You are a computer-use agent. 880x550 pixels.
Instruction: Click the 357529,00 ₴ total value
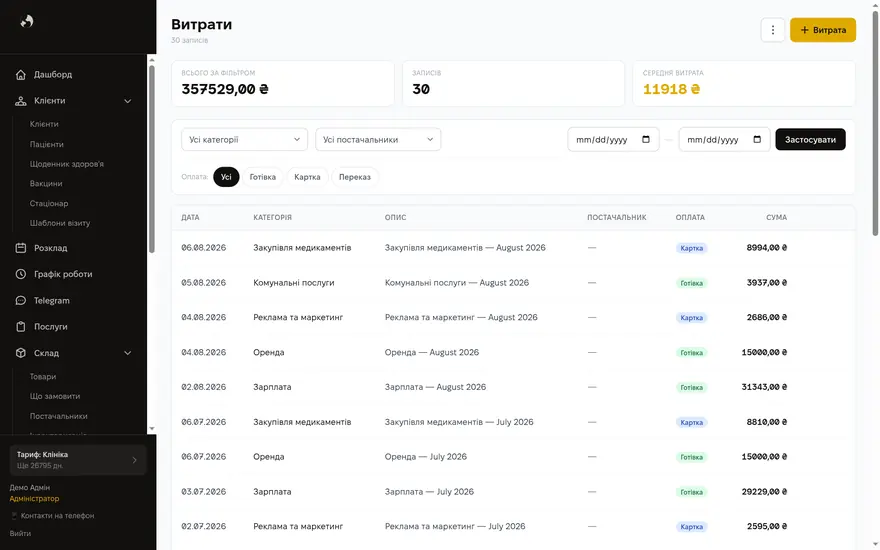pos(225,89)
